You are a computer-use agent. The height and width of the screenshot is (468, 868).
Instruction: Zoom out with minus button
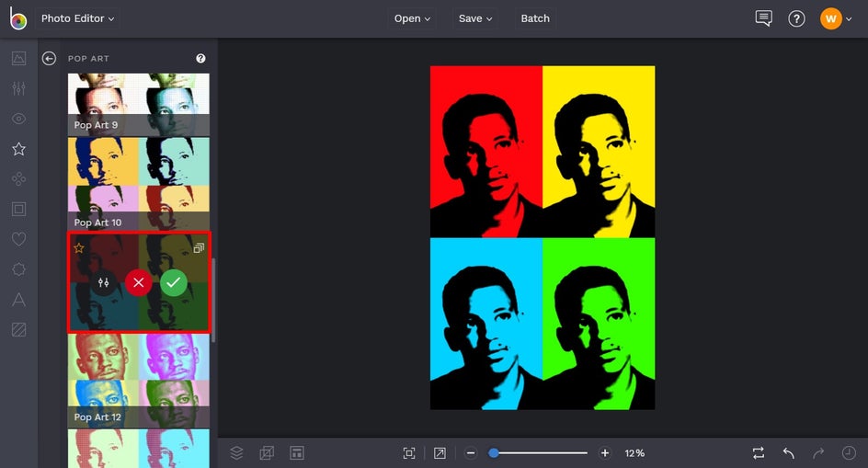(x=471, y=453)
